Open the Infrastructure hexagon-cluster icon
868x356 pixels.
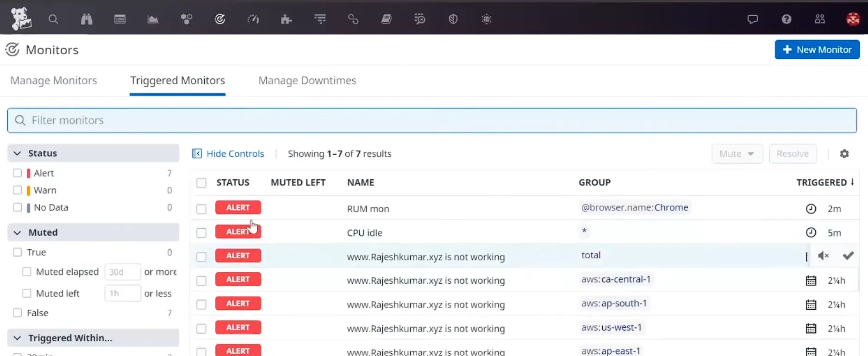[187, 19]
